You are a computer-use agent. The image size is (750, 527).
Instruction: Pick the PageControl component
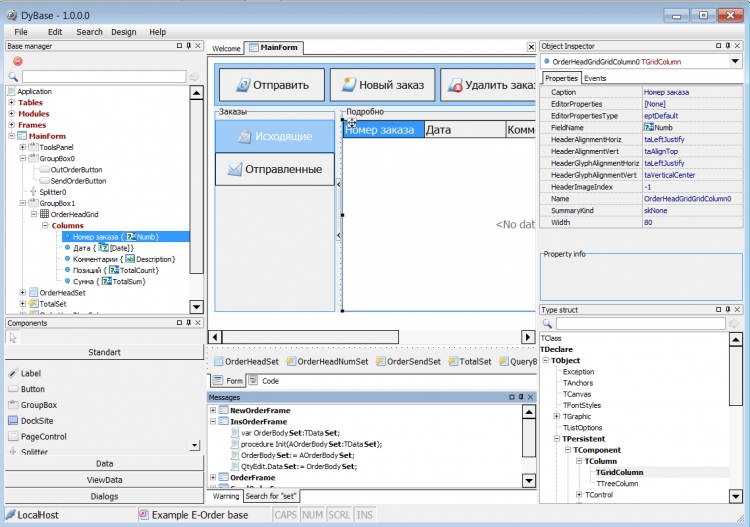[x=38, y=437]
